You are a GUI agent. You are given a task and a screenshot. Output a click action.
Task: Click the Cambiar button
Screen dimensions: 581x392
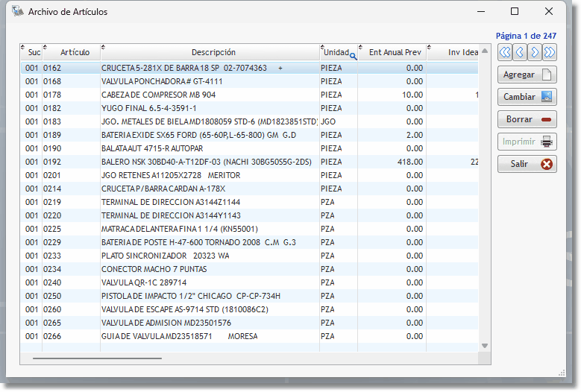[527, 97]
